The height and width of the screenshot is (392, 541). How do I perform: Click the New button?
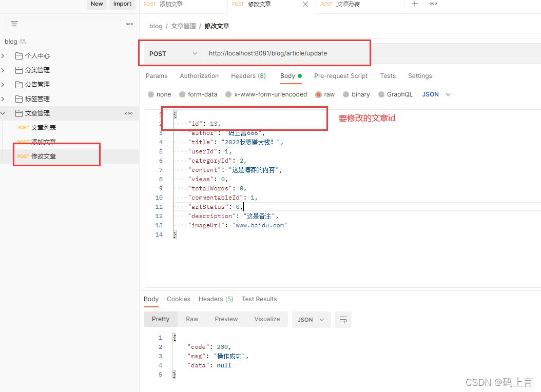pos(96,4)
